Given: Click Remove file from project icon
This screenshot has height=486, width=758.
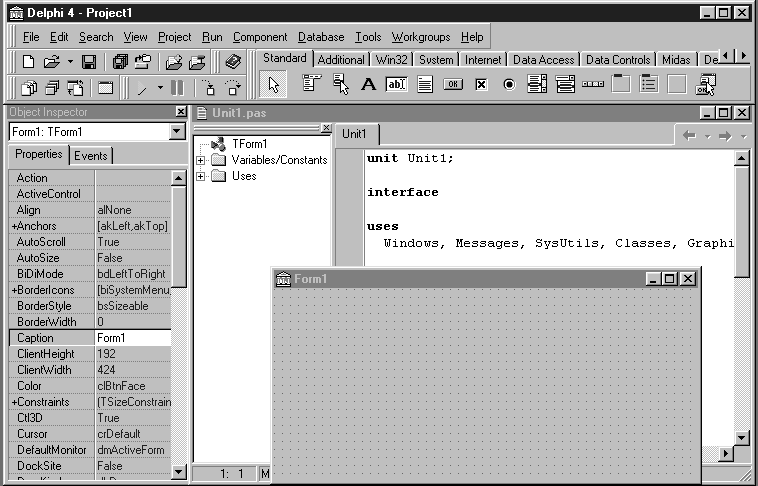Looking at the screenshot, I should pyautogui.click(x=197, y=62).
